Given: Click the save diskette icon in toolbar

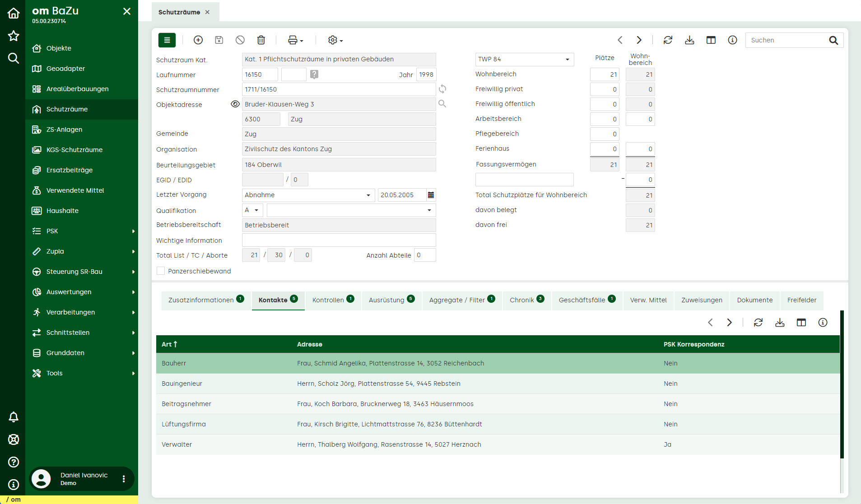Looking at the screenshot, I should (x=219, y=40).
